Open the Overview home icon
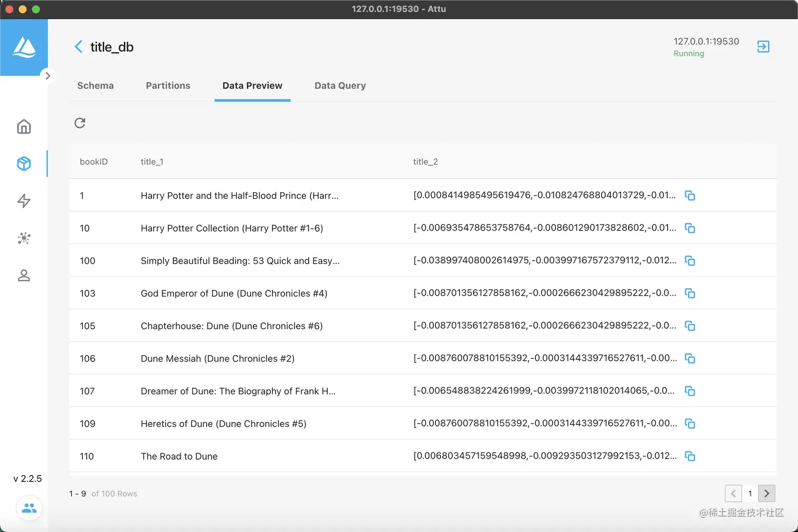Screen dimensions: 798x532 click(24, 127)
